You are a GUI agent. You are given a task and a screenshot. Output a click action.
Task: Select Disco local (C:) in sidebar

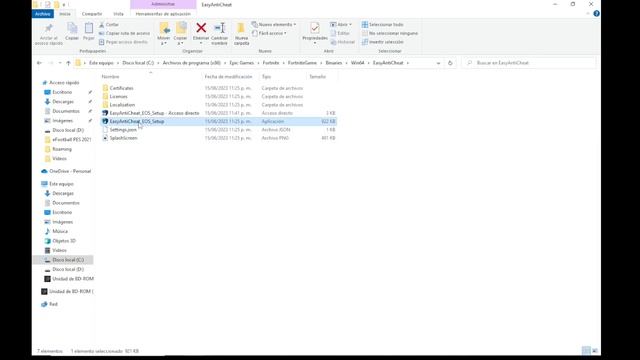pos(63,260)
